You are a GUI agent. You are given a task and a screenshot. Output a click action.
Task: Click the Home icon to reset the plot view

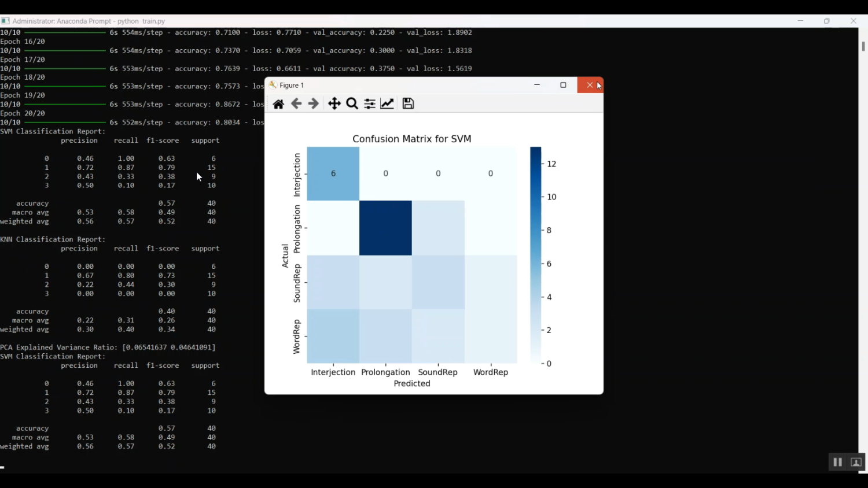(278, 103)
